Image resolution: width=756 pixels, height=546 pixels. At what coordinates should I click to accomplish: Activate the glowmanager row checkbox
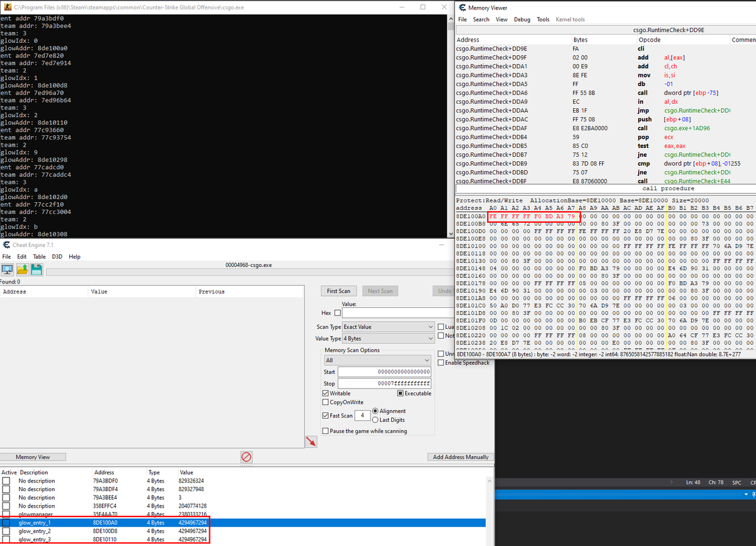pos(6,514)
